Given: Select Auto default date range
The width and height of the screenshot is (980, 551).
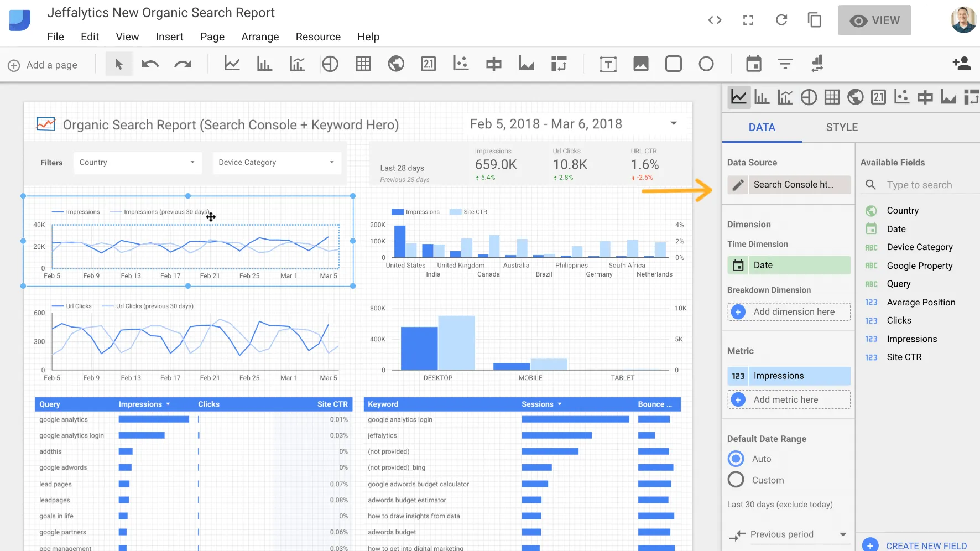Looking at the screenshot, I should pyautogui.click(x=736, y=459).
